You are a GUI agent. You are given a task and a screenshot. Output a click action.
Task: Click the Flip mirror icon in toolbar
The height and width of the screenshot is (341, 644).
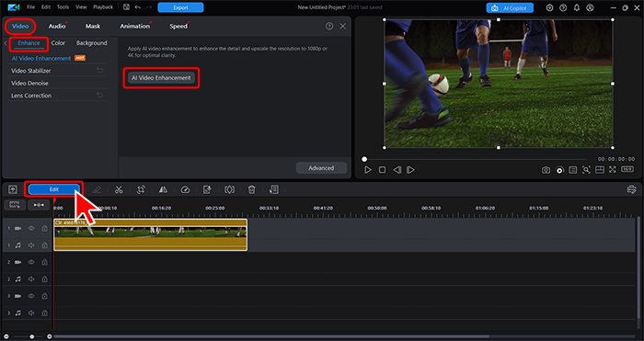point(163,189)
